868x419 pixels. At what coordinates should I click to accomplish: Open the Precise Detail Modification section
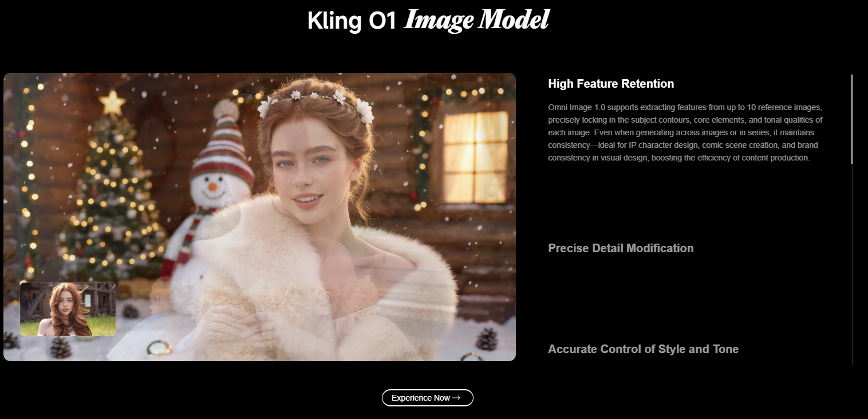coord(621,248)
